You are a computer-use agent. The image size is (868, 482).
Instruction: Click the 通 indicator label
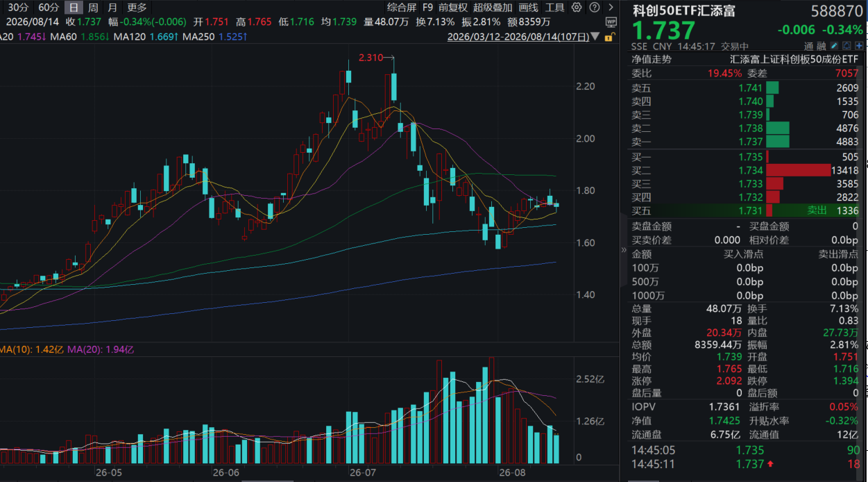pos(809,46)
